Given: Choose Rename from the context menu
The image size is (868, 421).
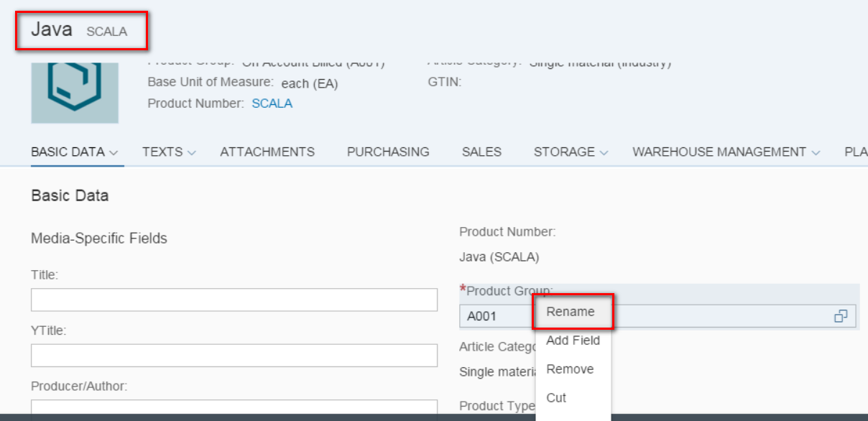Looking at the screenshot, I should 571,312.
